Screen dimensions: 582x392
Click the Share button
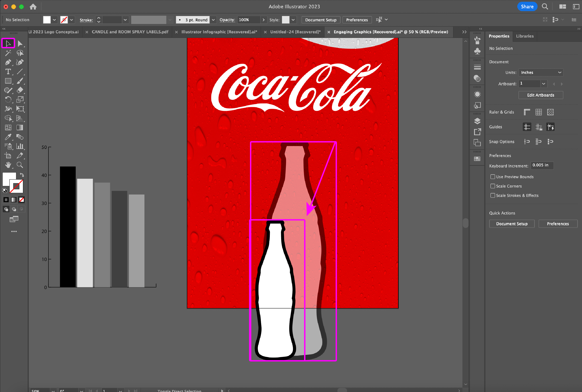click(527, 7)
